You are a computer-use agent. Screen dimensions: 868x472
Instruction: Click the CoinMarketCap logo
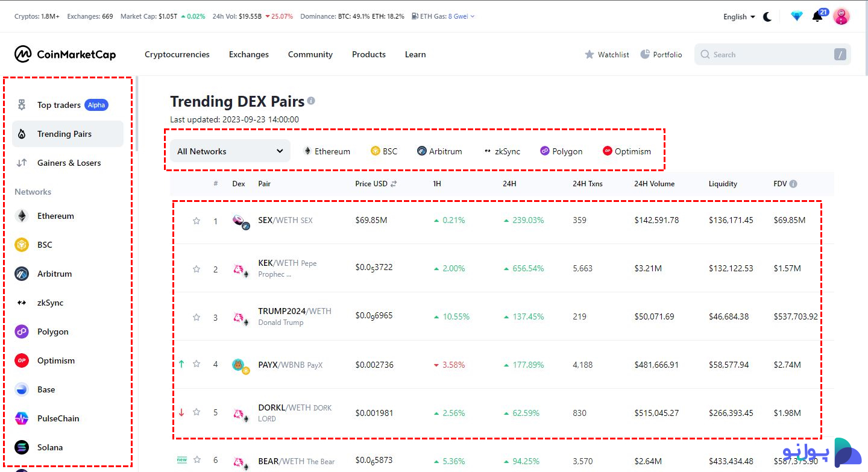click(64, 54)
